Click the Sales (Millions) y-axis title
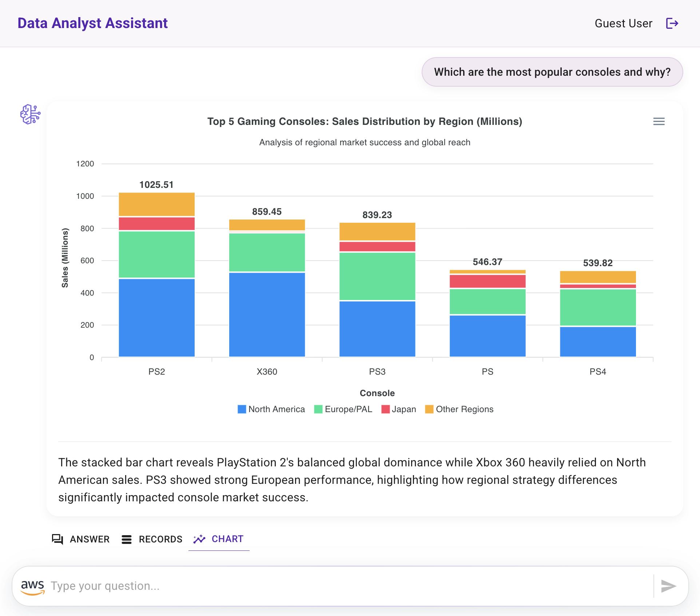This screenshot has height=616, width=700. tap(65, 258)
